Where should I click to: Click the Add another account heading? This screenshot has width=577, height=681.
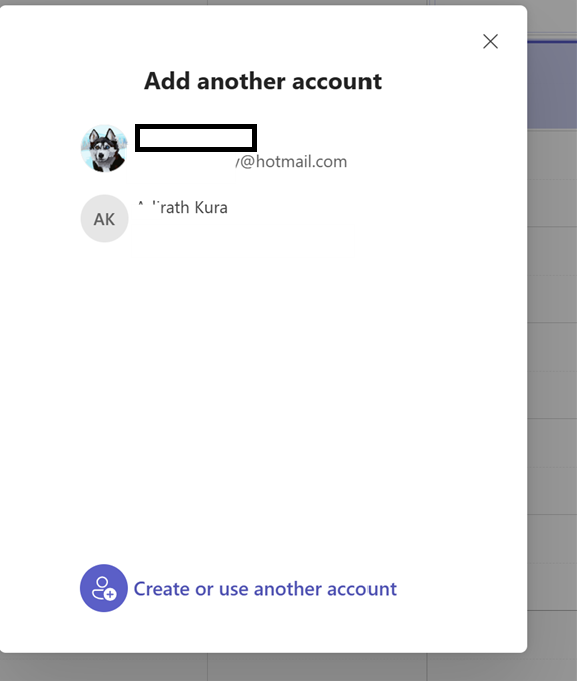tap(263, 81)
